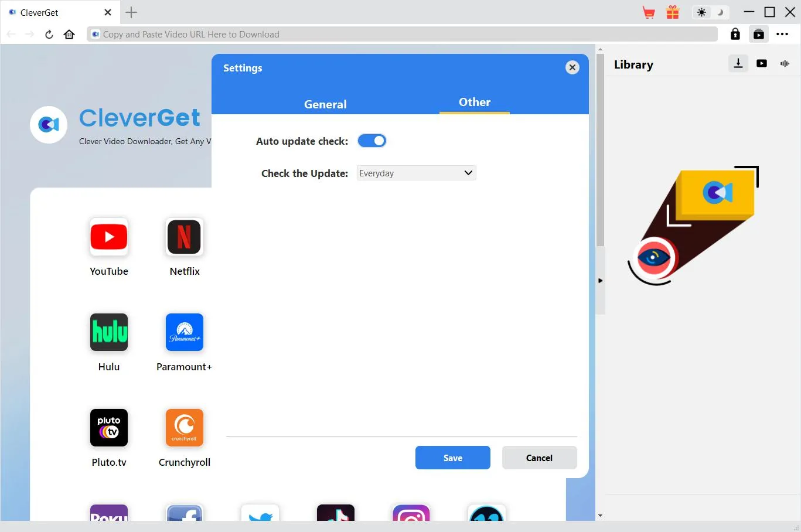The width and height of the screenshot is (801, 532).
Task: Open the Library video tab icon
Action: [x=762, y=63]
